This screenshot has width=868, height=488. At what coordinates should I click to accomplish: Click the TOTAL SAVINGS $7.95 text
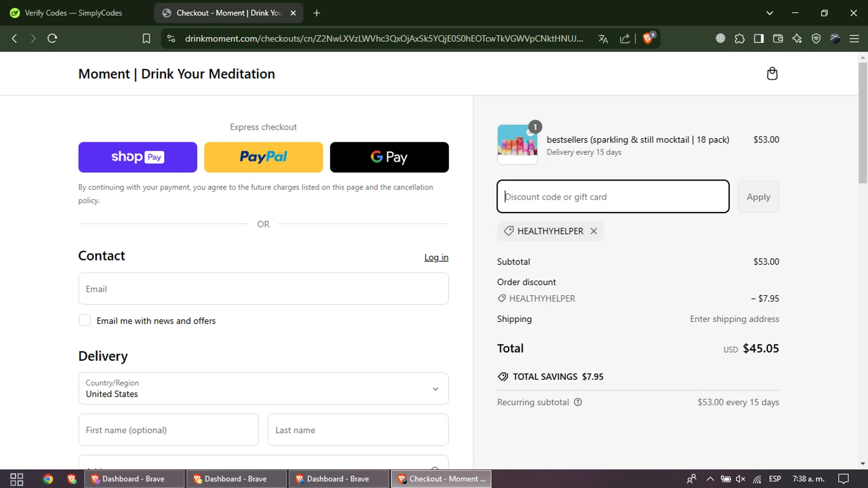pyautogui.click(x=558, y=377)
